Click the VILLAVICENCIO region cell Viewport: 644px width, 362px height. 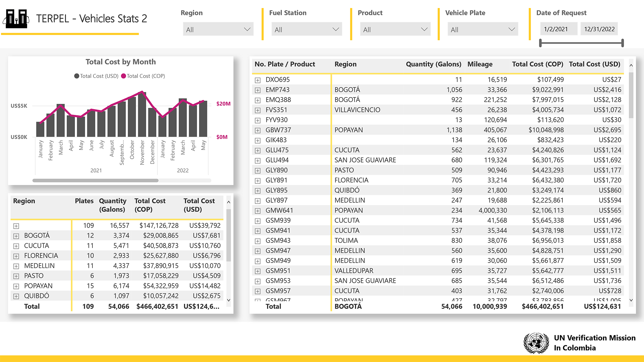pos(357,110)
